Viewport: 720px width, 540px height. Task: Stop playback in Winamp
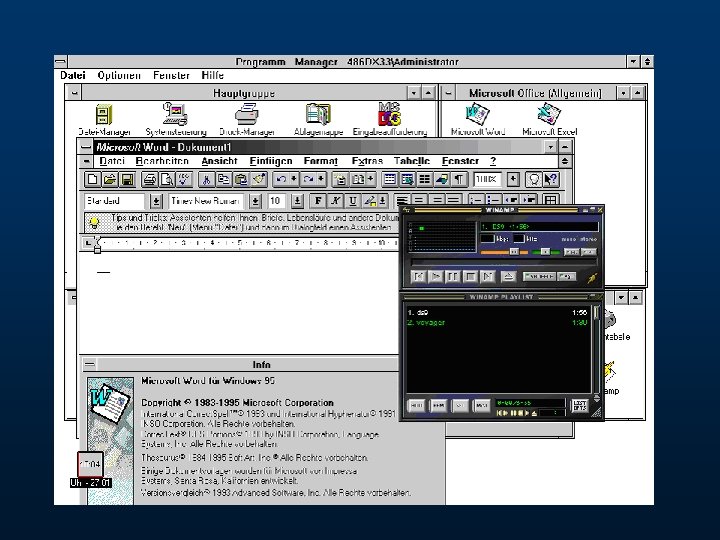pos(470,276)
